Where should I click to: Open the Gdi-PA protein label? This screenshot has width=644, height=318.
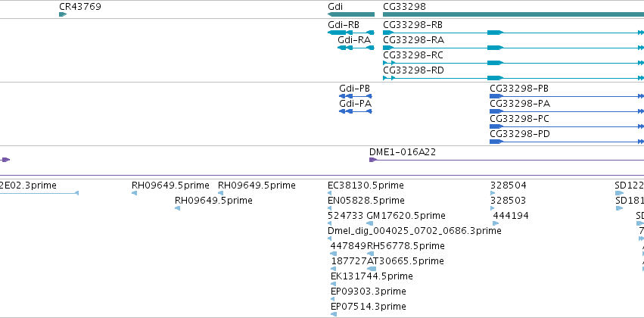[x=355, y=104]
